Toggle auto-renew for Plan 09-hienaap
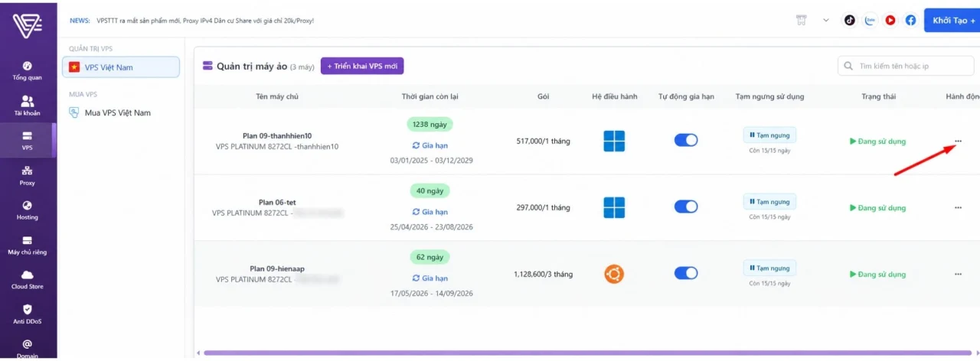This screenshot has width=980, height=361. point(686,273)
